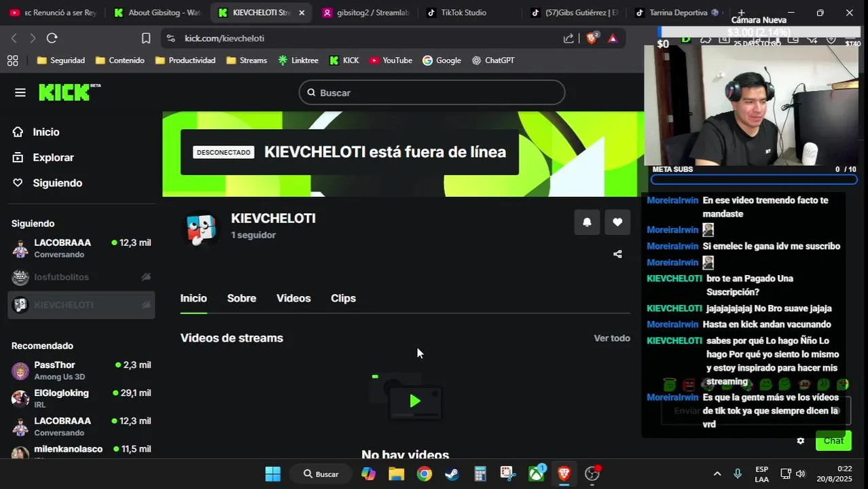Select the Videos channel tab
Viewport: 868px width, 489px height.
tap(293, 298)
